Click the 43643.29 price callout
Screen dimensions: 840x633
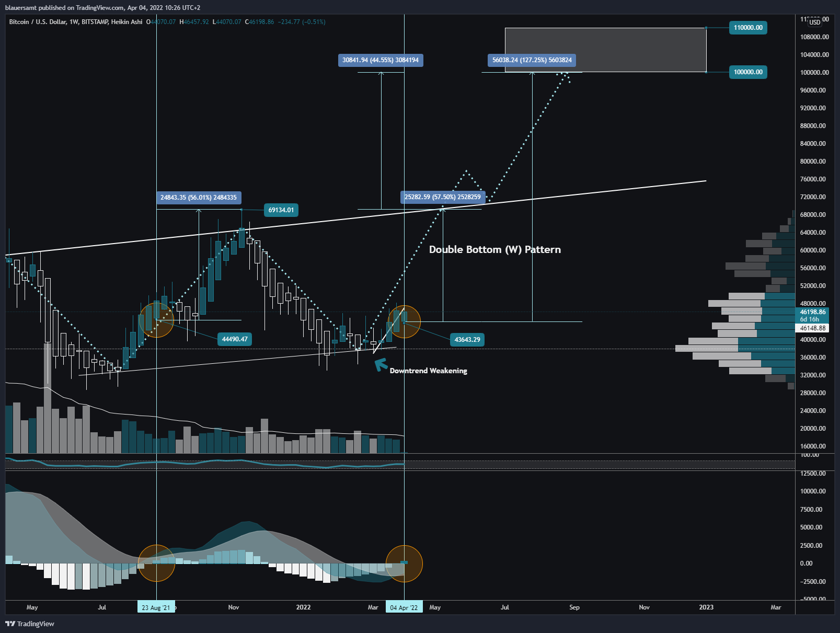click(467, 340)
